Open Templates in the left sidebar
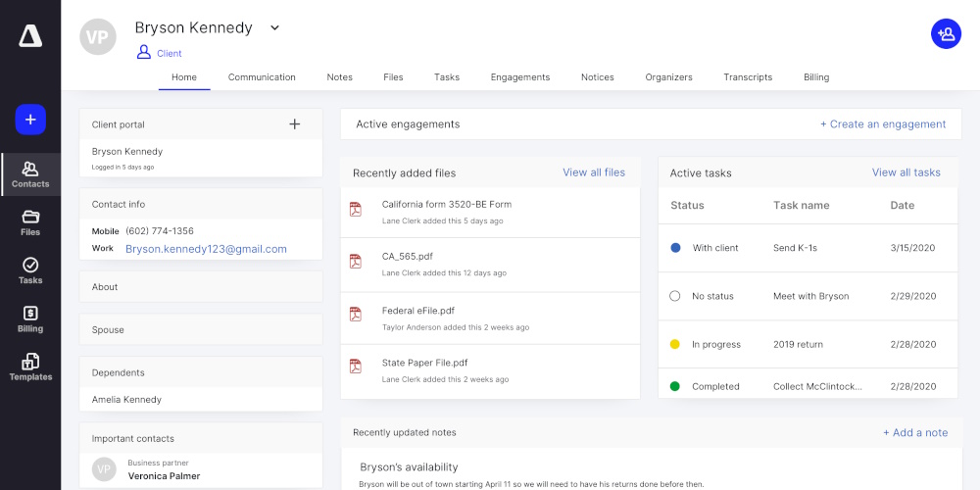980x490 pixels. pyautogui.click(x=30, y=367)
